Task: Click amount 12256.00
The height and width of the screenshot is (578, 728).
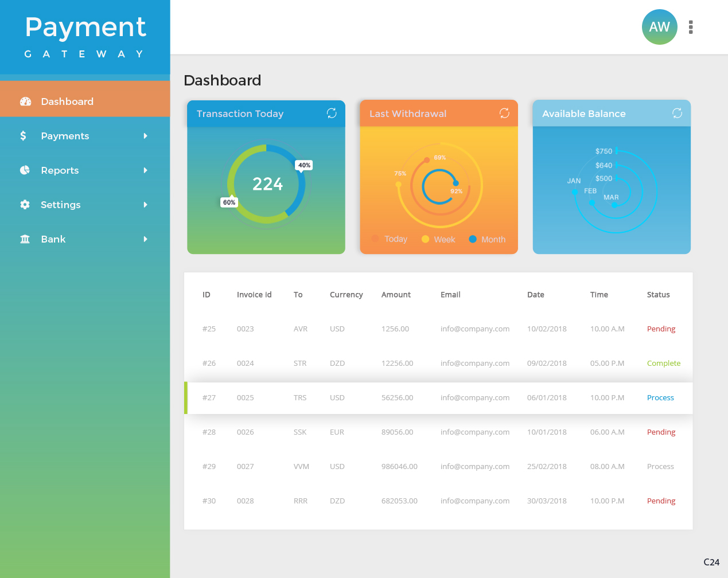Action: 397,364
